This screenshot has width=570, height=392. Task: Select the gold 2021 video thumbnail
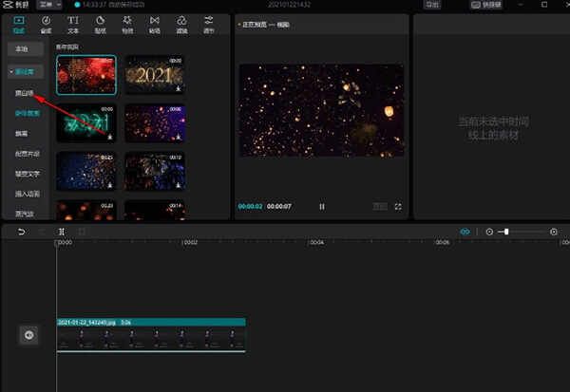153,75
